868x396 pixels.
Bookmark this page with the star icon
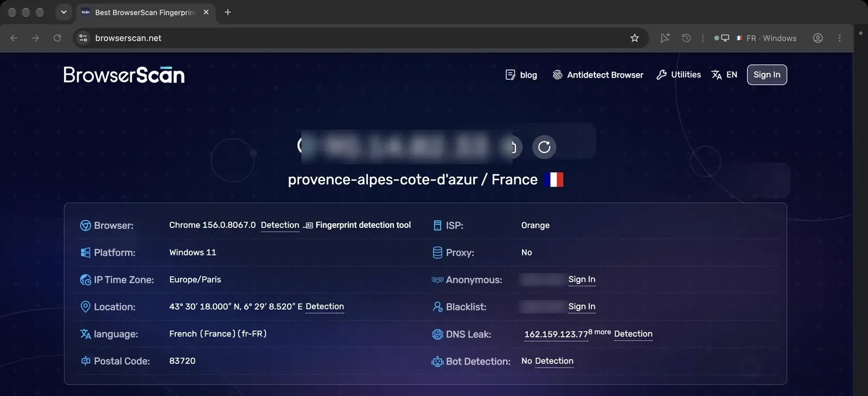pyautogui.click(x=635, y=38)
